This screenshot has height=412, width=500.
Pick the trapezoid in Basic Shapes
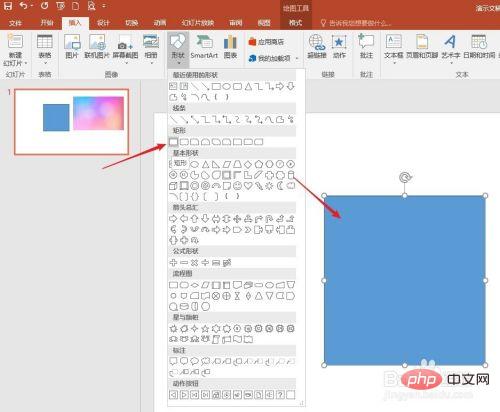237,164
